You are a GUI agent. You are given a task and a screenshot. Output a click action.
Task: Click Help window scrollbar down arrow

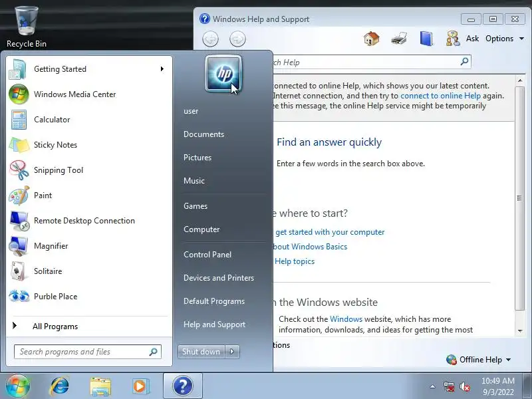(520, 331)
